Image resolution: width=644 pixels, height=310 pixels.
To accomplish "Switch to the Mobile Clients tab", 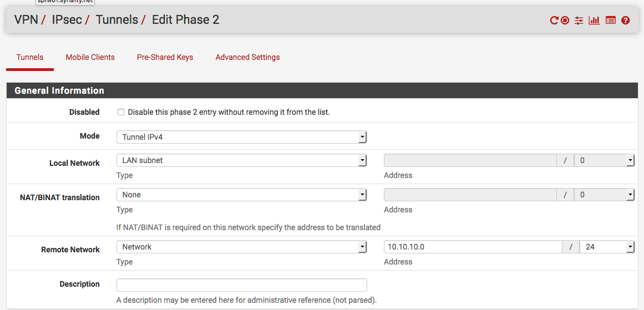I will pos(90,57).
